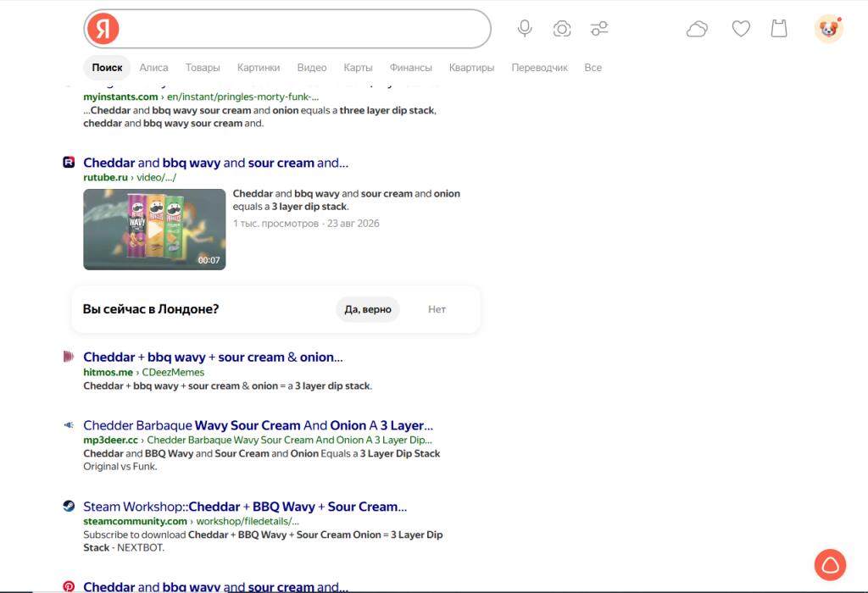
Task: Open the rutube.ru Cheddar video result
Action: [x=215, y=163]
